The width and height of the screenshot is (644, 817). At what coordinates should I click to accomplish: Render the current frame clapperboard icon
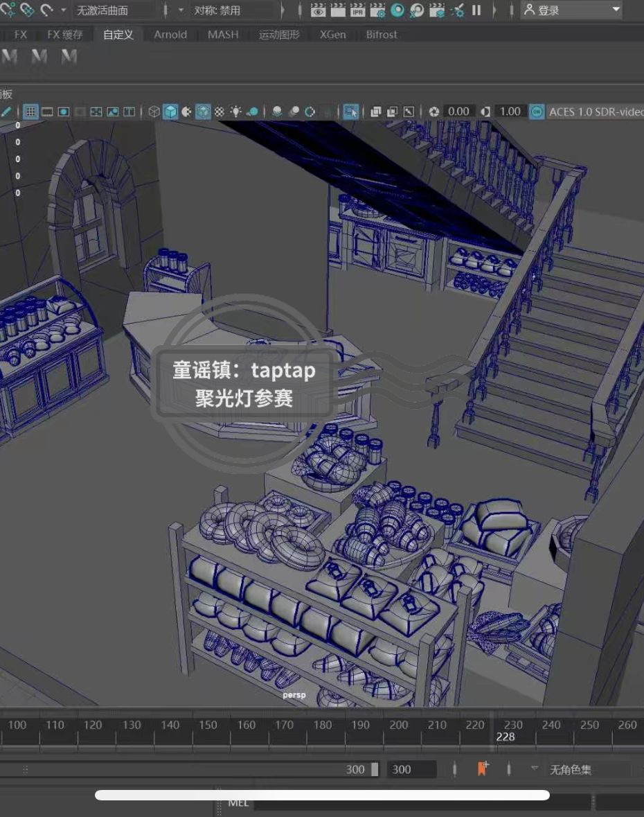338,10
